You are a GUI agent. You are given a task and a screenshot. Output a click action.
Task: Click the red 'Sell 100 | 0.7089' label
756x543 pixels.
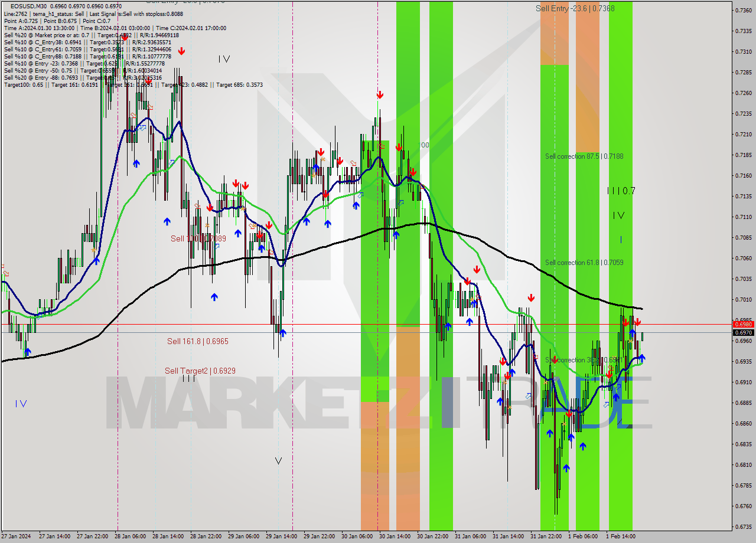point(198,238)
